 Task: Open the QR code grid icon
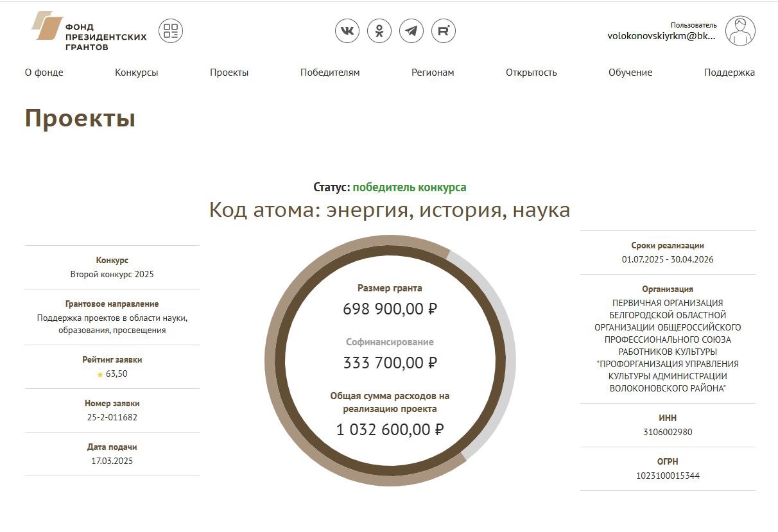[171, 31]
